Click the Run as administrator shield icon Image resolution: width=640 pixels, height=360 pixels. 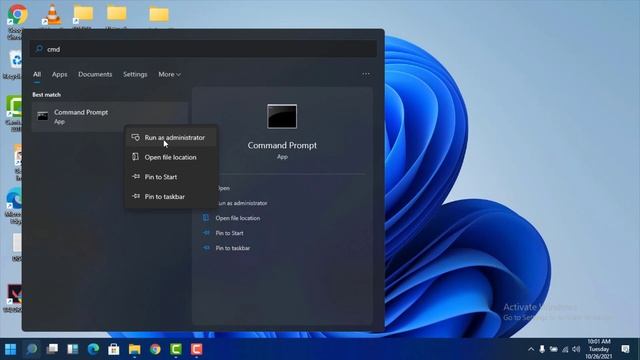(136, 138)
